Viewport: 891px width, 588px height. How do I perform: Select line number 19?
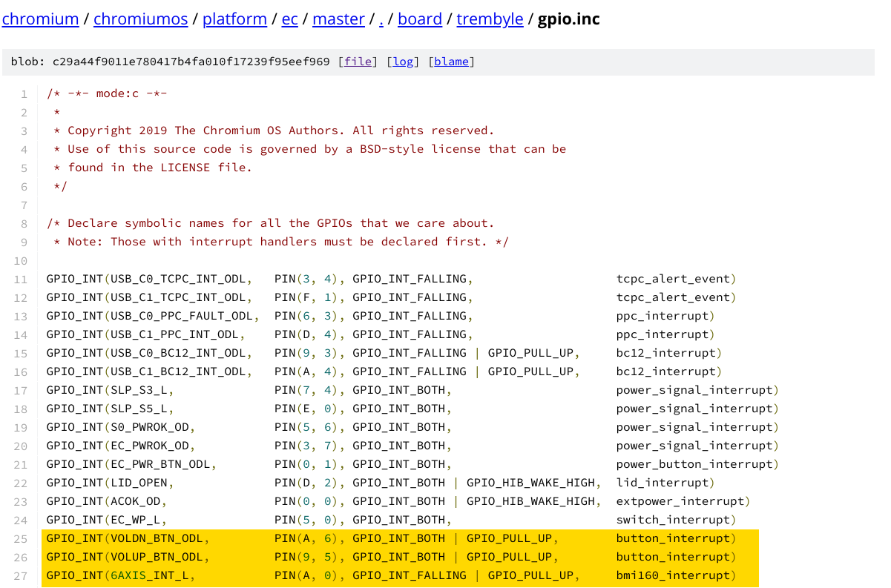22,427
